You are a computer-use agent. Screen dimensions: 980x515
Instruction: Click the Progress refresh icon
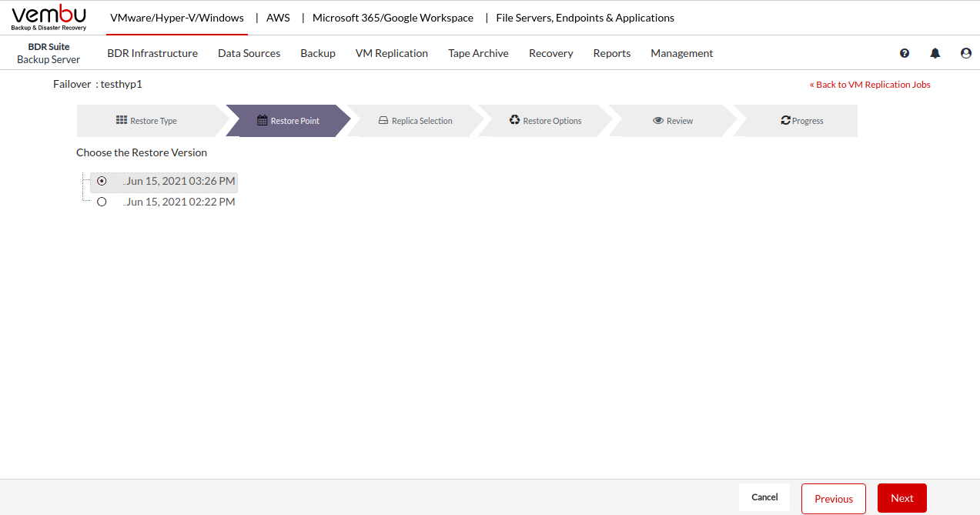click(x=785, y=120)
